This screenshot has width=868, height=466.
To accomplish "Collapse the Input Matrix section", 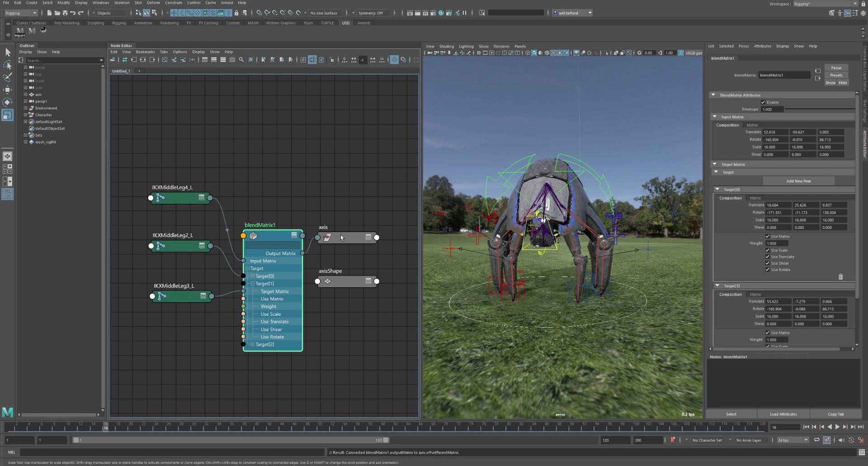I will pyautogui.click(x=715, y=117).
